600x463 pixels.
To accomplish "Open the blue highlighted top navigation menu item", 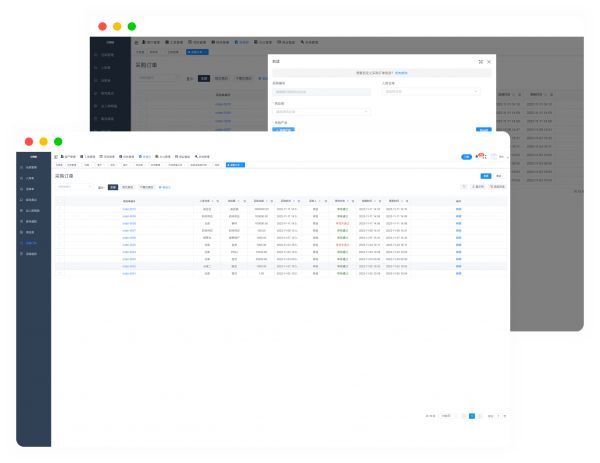I will 145,157.
